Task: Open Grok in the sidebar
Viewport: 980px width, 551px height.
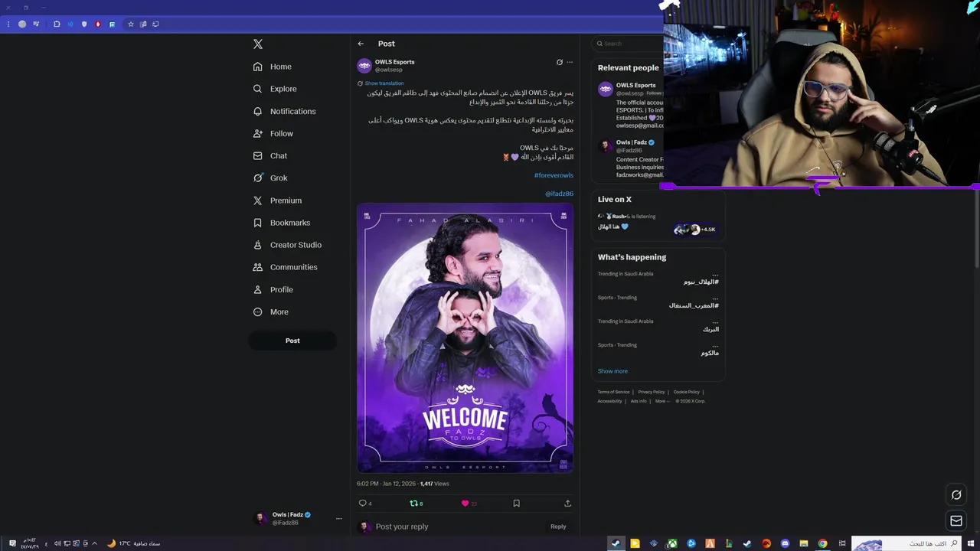Action: (270, 178)
